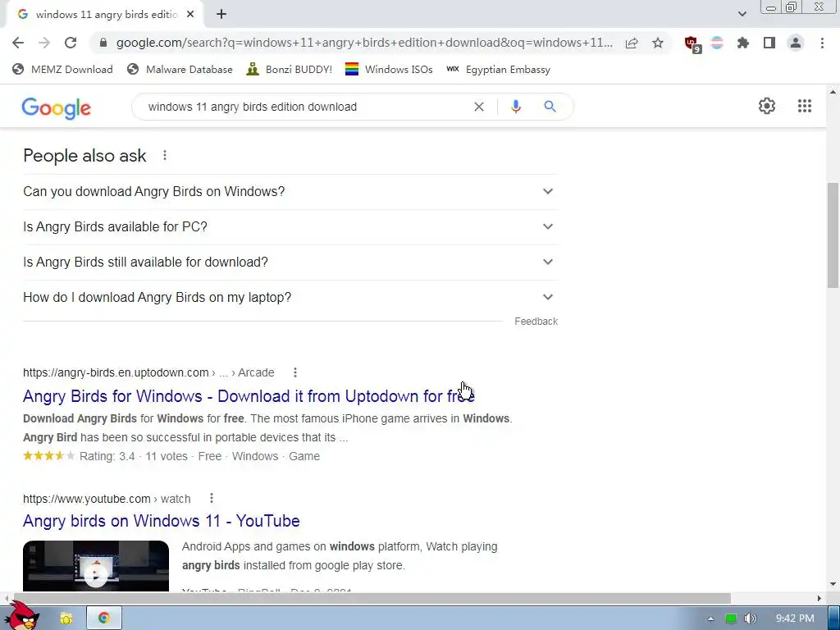The height and width of the screenshot is (630, 840).
Task: Go back to the previous page
Action: pyautogui.click(x=18, y=43)
